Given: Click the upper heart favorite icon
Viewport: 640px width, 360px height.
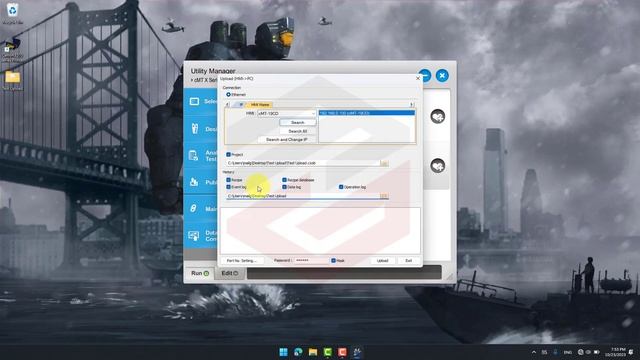Looking at the screenshot, I should coord(438,117).
